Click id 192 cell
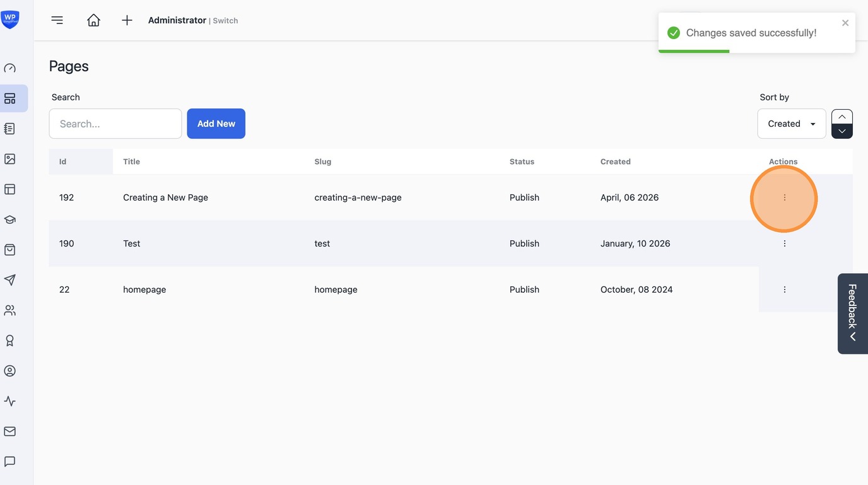The height and width of the screenshot is (485, 868). (x=66, y=197)
